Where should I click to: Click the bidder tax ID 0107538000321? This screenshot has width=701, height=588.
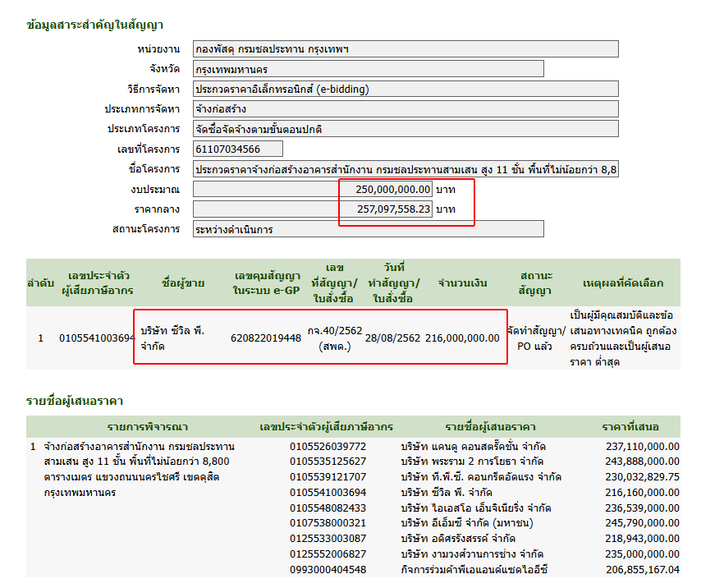[x=328, y=521]
